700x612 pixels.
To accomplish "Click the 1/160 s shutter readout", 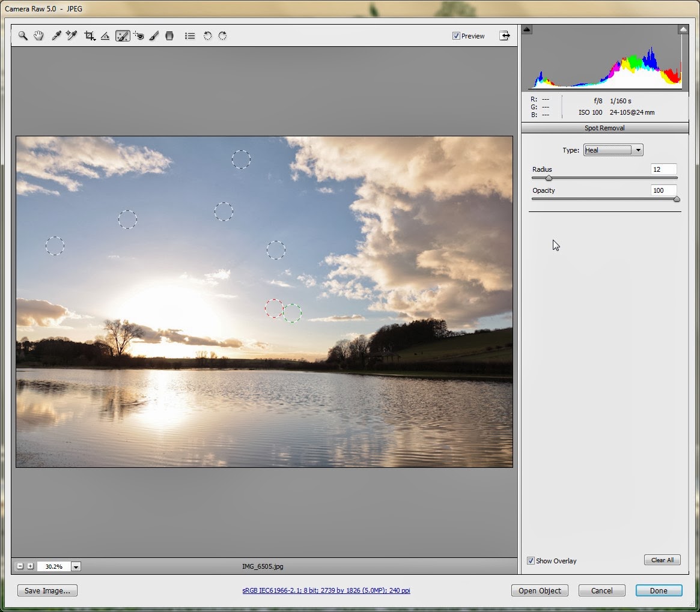I will 621,101.
